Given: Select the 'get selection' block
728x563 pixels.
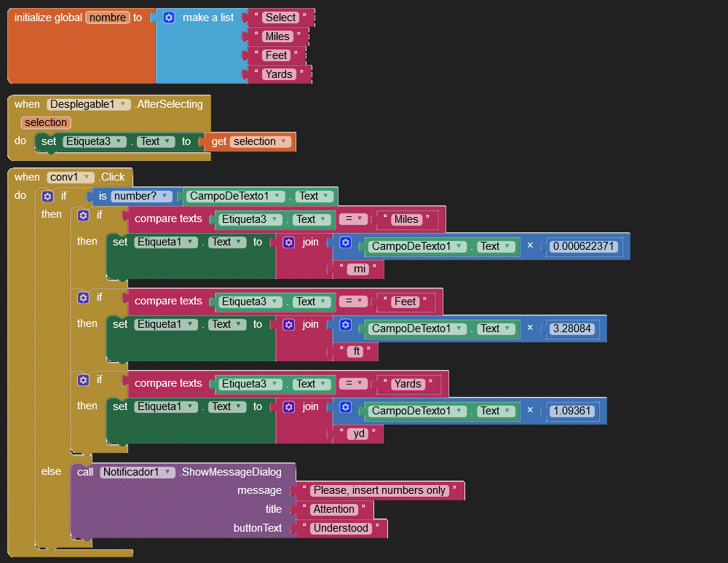Looking at the screenshot, I should tap(219, 142).
